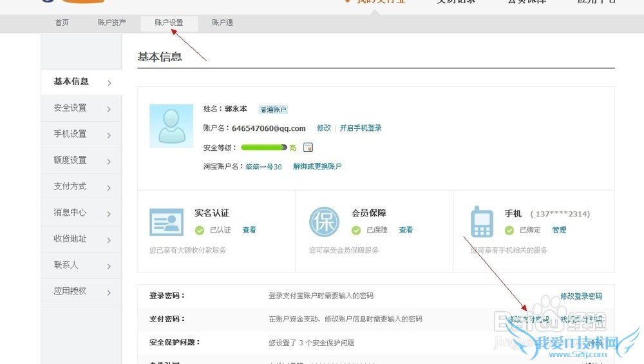Click 管理 under 手机

[559, 230]
